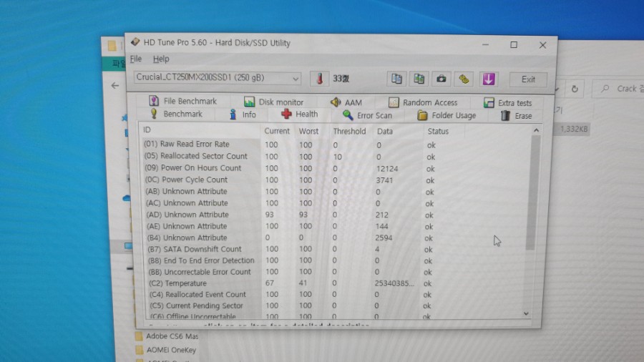
Task: Click the copy info to clipboard icon
Action: (x=396, y=79)
